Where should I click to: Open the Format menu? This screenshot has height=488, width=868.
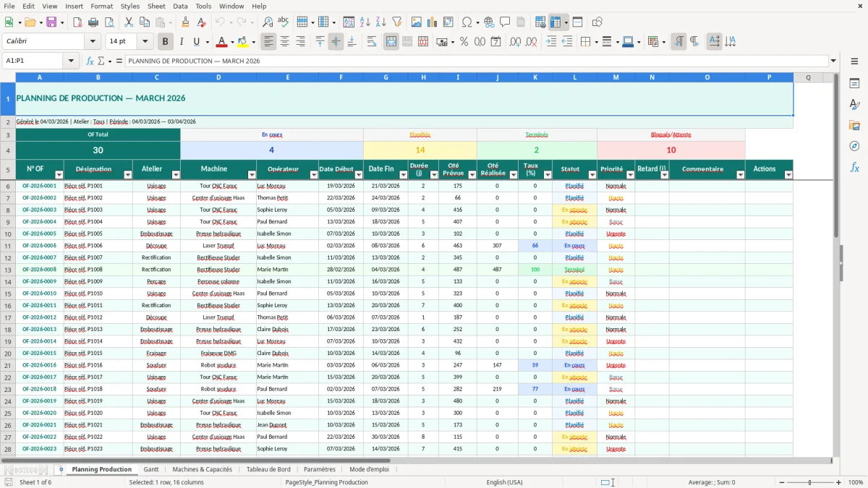pos(101,6)
